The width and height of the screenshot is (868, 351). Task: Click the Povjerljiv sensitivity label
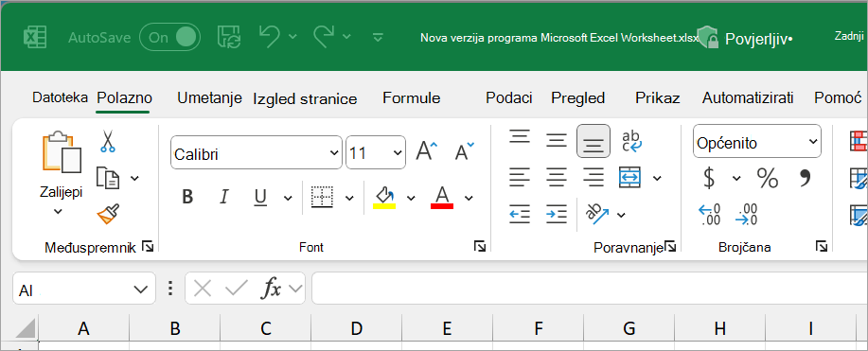pyautogui.click(x=745, y=39)
